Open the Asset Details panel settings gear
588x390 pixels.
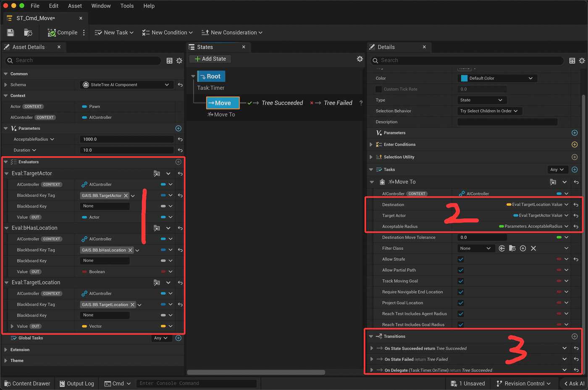179,60
